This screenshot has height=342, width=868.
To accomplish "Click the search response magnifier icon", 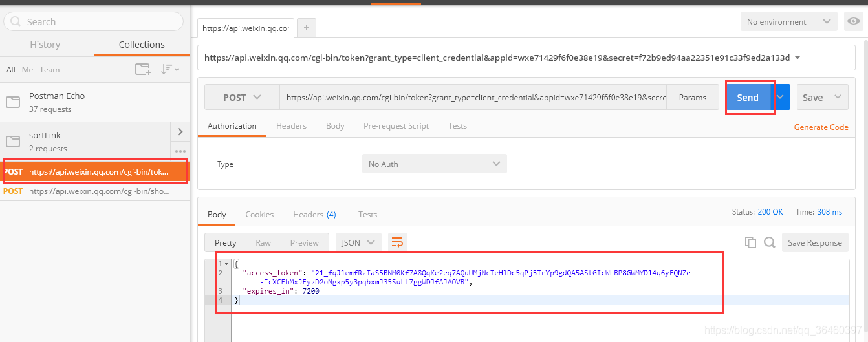I will (x=769, y=242).
